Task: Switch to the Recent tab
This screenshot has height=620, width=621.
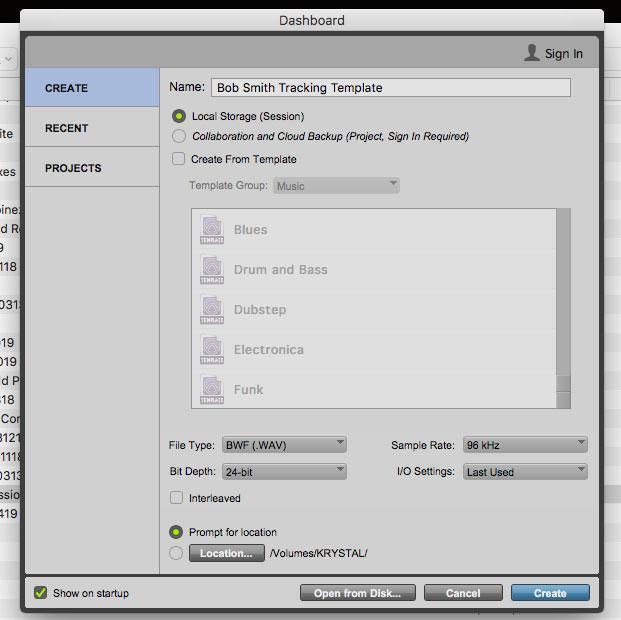Action: (67, 128)
